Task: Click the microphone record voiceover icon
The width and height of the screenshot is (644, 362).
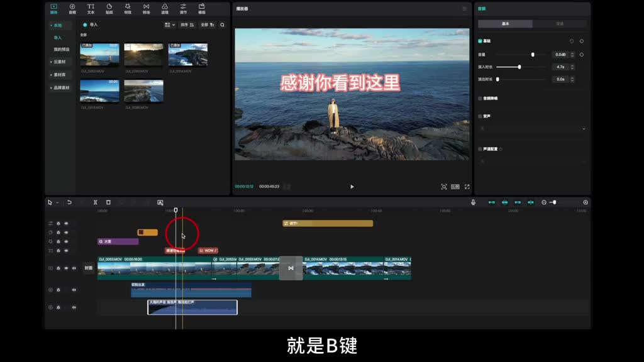Action: (x=473, y=202)
